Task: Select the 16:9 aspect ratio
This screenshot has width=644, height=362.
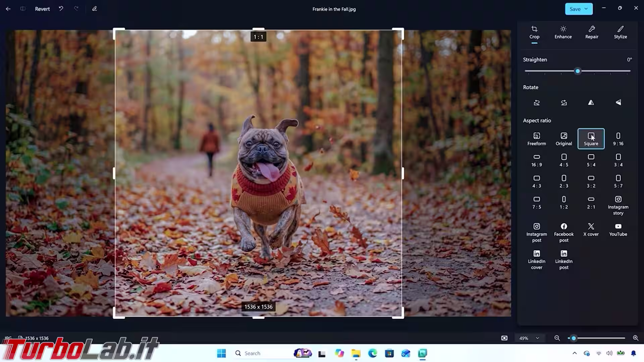Action: tap(537, 160)
